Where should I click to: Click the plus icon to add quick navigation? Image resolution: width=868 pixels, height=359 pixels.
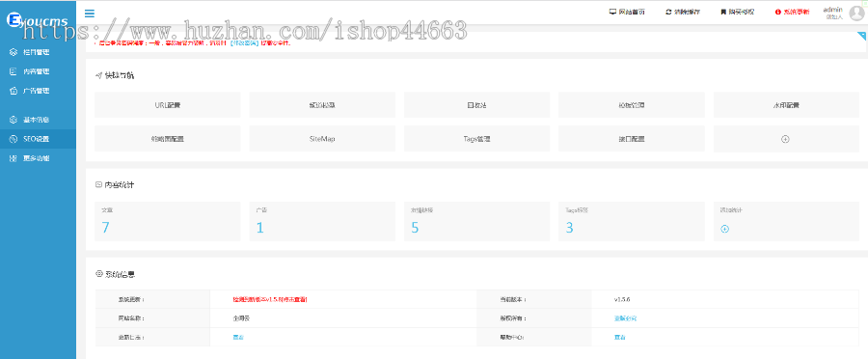click(785, 139)
